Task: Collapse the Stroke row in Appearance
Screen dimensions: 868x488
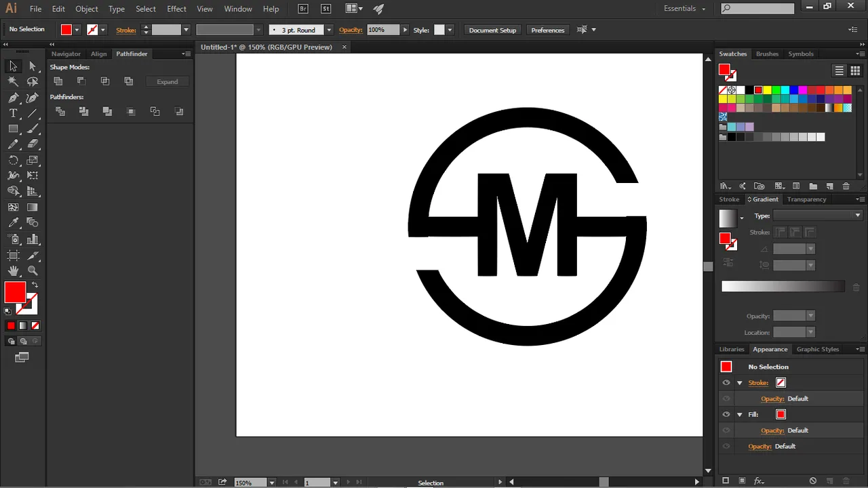Action: click(x=740, y=383)
